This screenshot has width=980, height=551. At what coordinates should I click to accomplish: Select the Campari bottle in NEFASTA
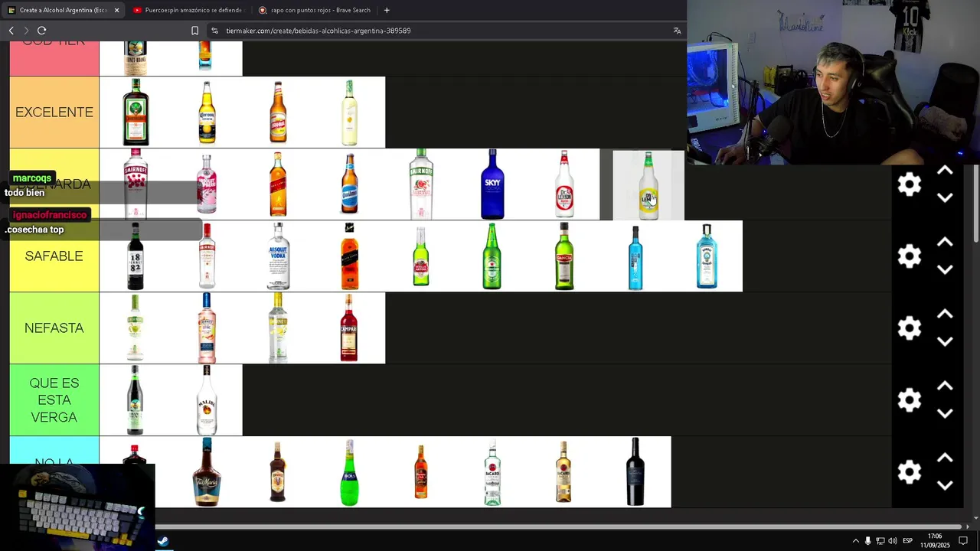[349, 328]
